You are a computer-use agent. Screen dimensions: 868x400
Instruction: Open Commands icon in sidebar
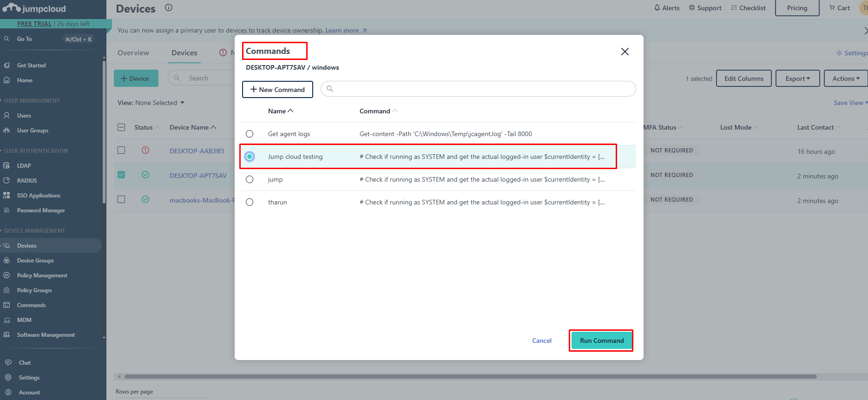7,305
